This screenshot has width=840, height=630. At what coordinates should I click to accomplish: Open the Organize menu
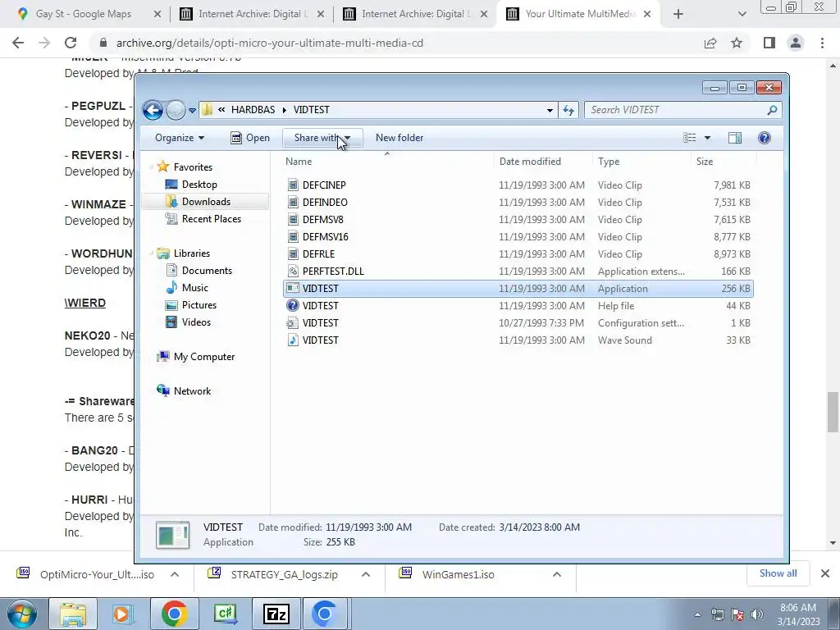[x=180, y=138]
